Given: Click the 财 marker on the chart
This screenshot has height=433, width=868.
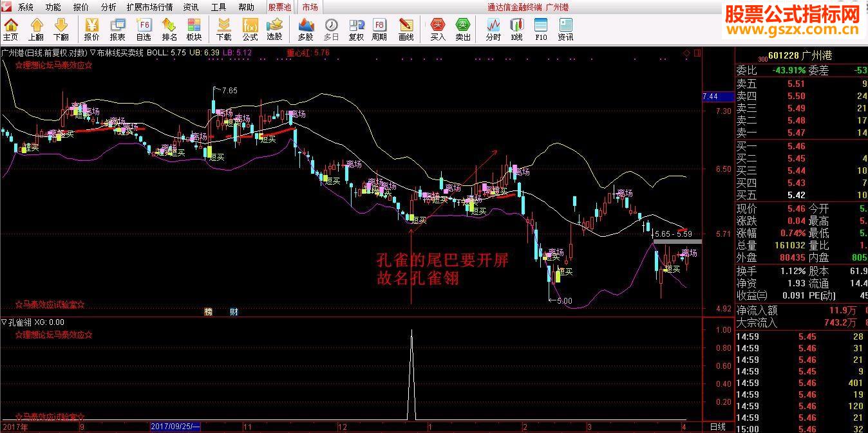Looking at the screenshot, I should point(234,311).
